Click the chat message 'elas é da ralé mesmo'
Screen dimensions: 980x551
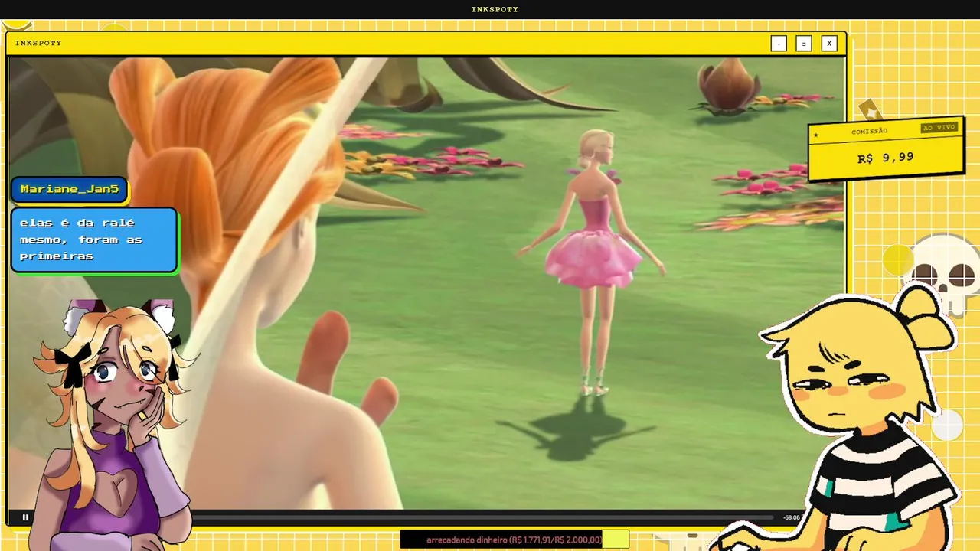point(94,240)
